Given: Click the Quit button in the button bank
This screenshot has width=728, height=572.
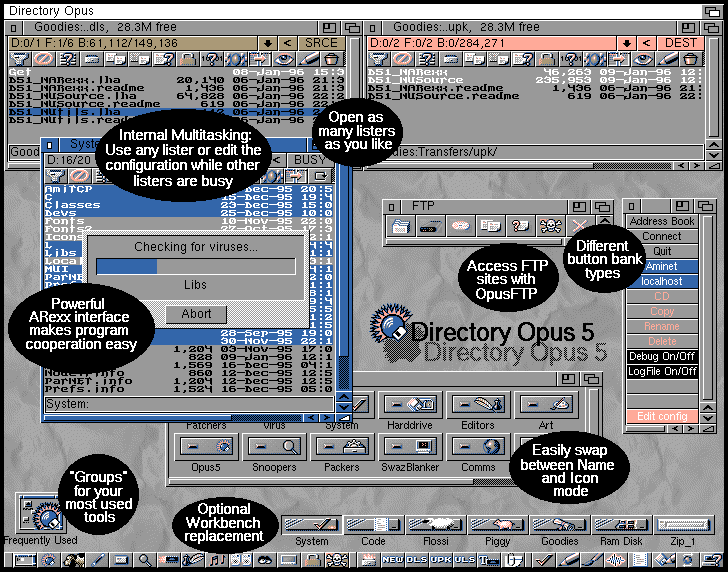Looking at the screenshot, I should (662, 251).
